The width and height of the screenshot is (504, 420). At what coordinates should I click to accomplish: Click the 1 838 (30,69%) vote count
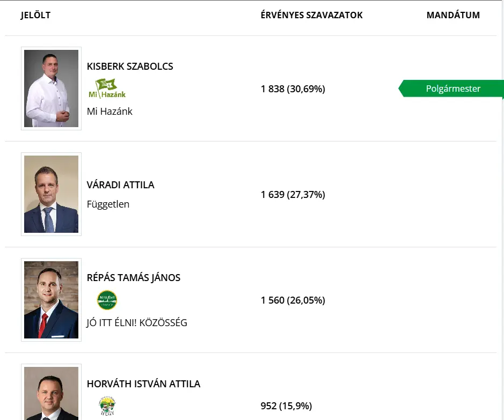(x=293, y=89)
